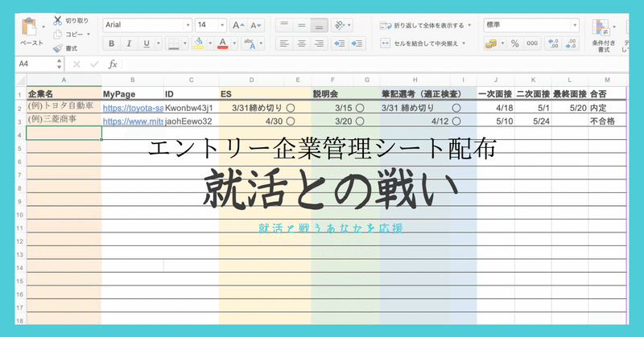Increase decimal places
The image size is (644, 337).
click(x=553, y=43)
